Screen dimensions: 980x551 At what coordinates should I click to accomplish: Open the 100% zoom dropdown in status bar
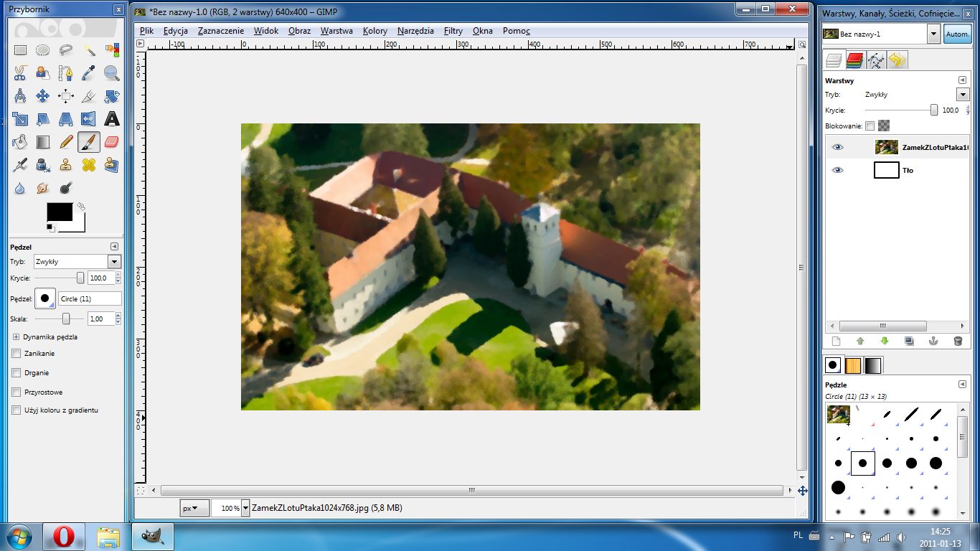246,508
